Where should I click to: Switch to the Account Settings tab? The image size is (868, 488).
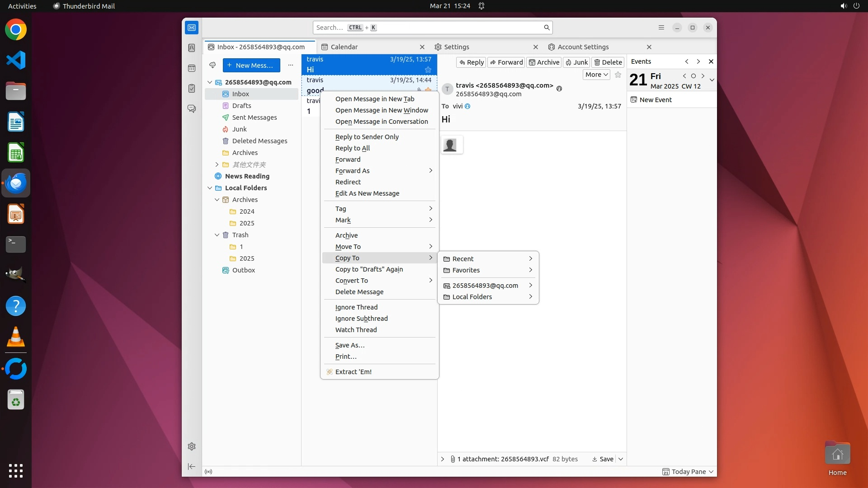583,47
